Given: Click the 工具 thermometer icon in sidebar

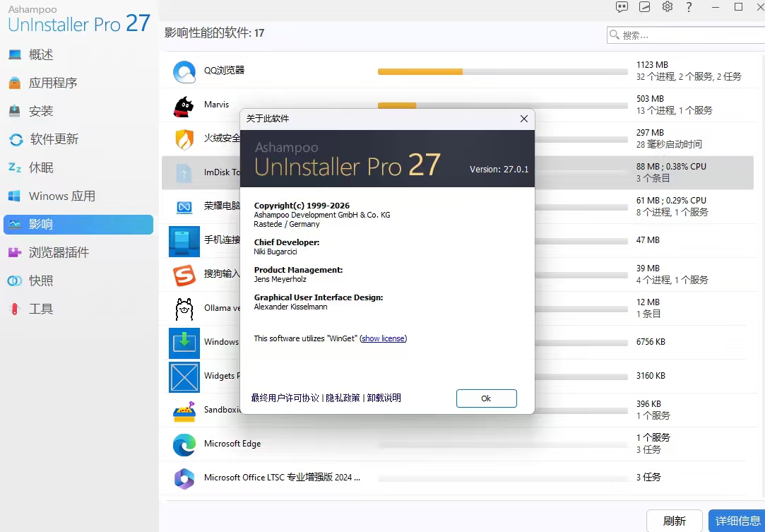Looking at the screenshot, I should (15, 309).
